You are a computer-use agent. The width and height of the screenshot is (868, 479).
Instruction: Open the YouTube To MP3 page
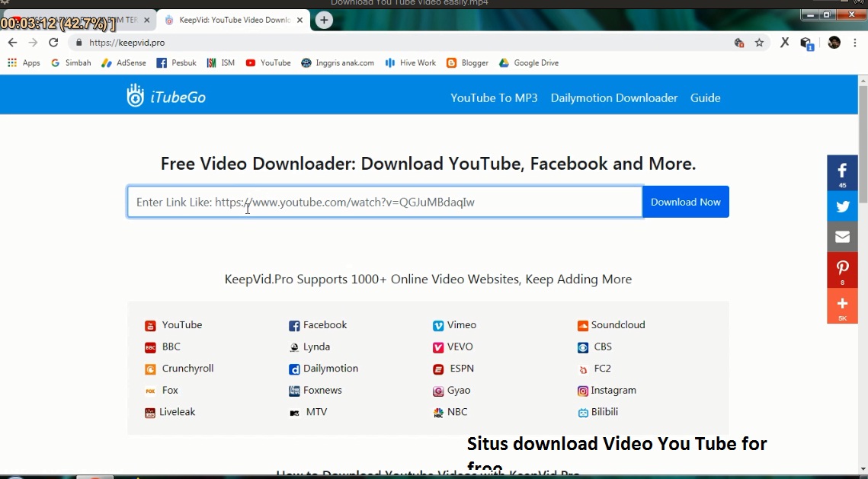click(x=494, y=98)
